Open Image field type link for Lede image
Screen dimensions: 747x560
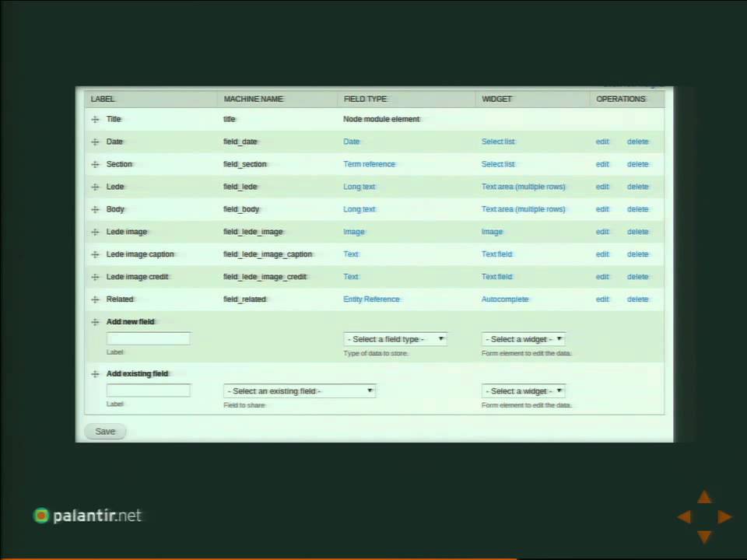[x=354, y=232]
